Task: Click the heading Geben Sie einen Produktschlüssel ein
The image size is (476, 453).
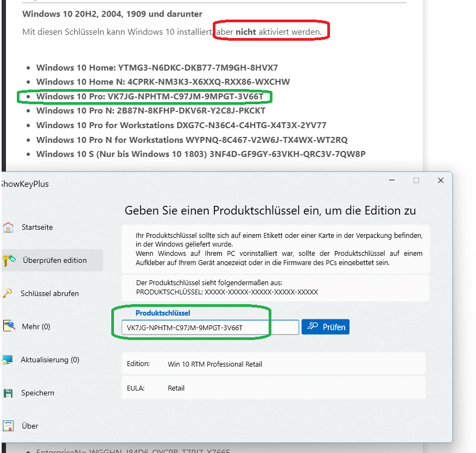Action: (270, 211)
